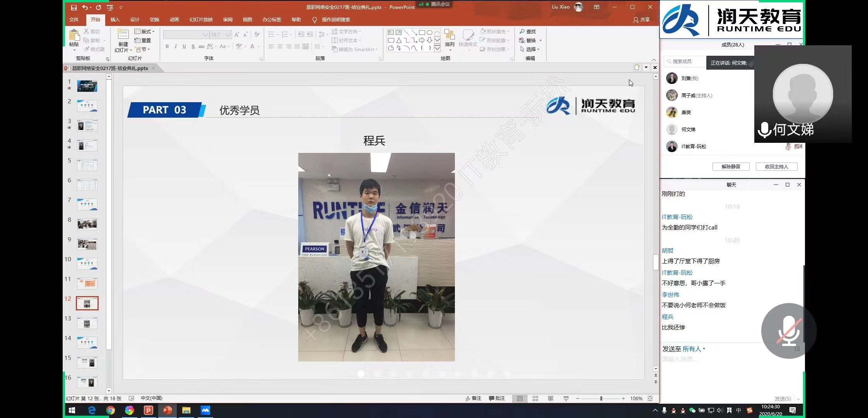
Task: Open PowerPoint from Windows taskbar
Action: coord(167,410)
